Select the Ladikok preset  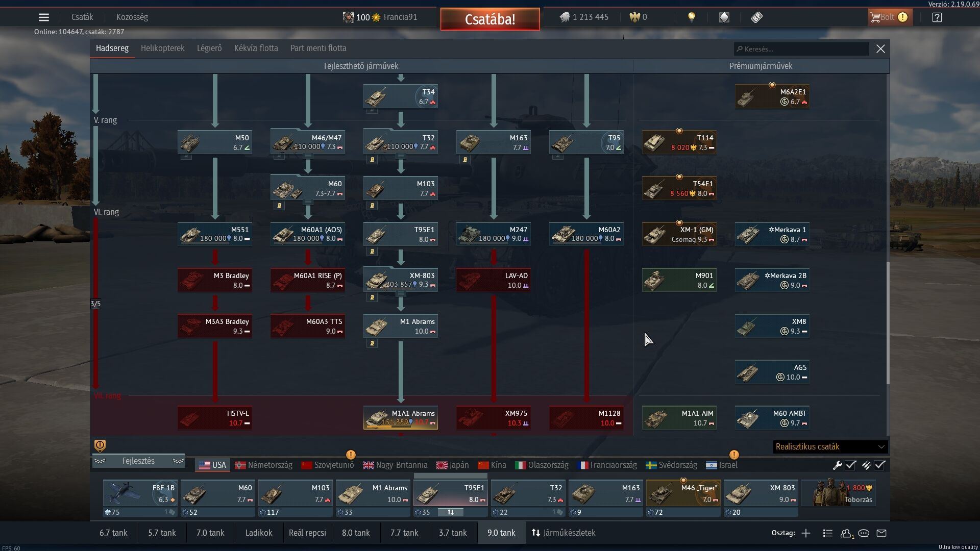[259, 533]
